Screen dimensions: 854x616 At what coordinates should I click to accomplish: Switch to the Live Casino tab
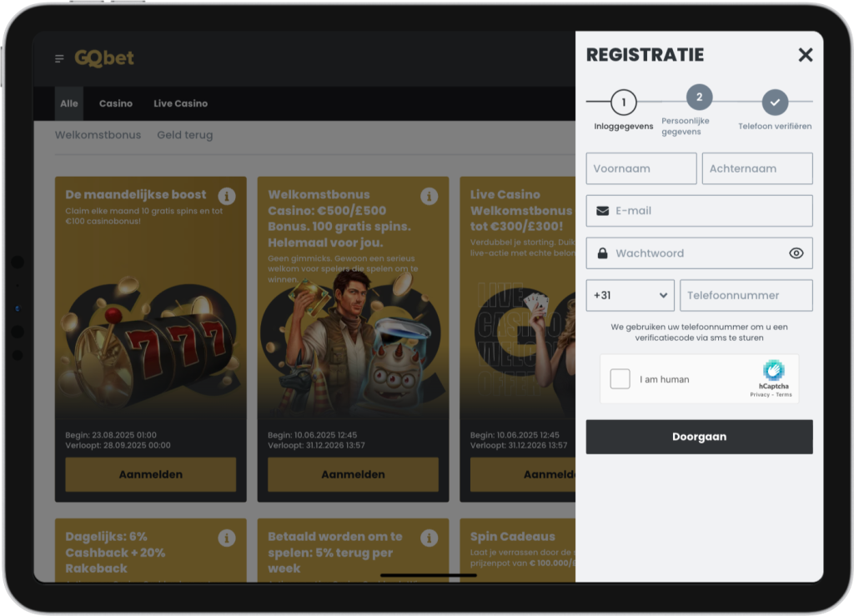point(180,103)
